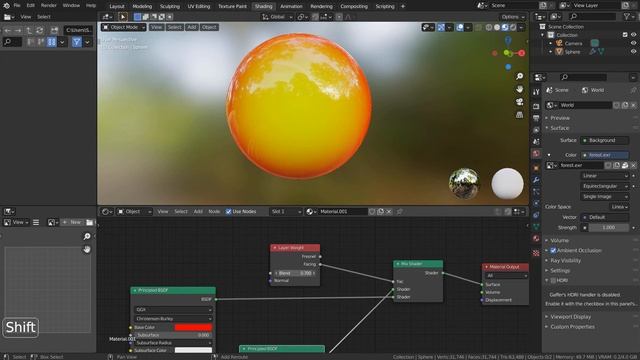Toggle Ambient Occlusion checkbox
Screen dimensions: 640x360
[x=553, y=250]
